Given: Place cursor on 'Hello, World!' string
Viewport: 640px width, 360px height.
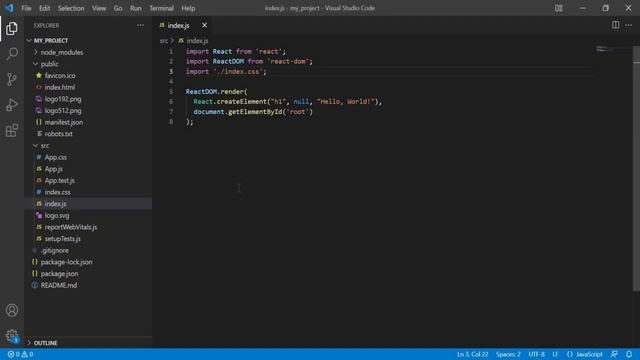Looking at the screenshot, I should (x=345, y=102).
